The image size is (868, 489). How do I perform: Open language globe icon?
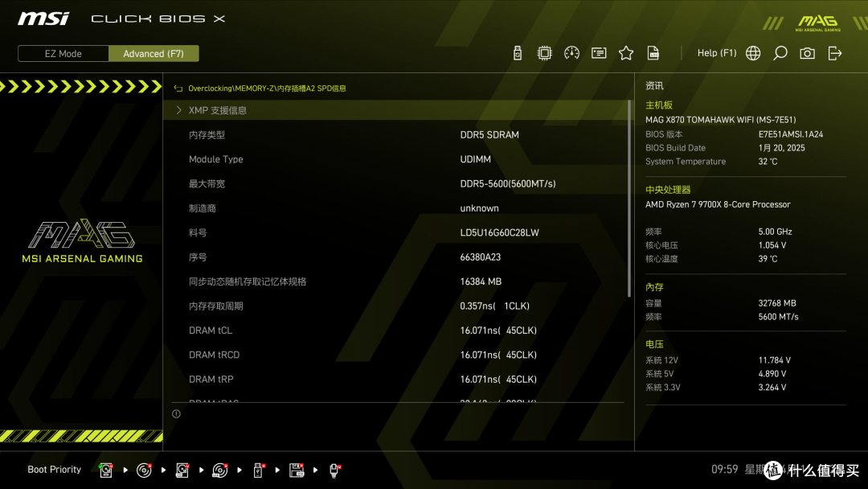(x=753, y=53)
